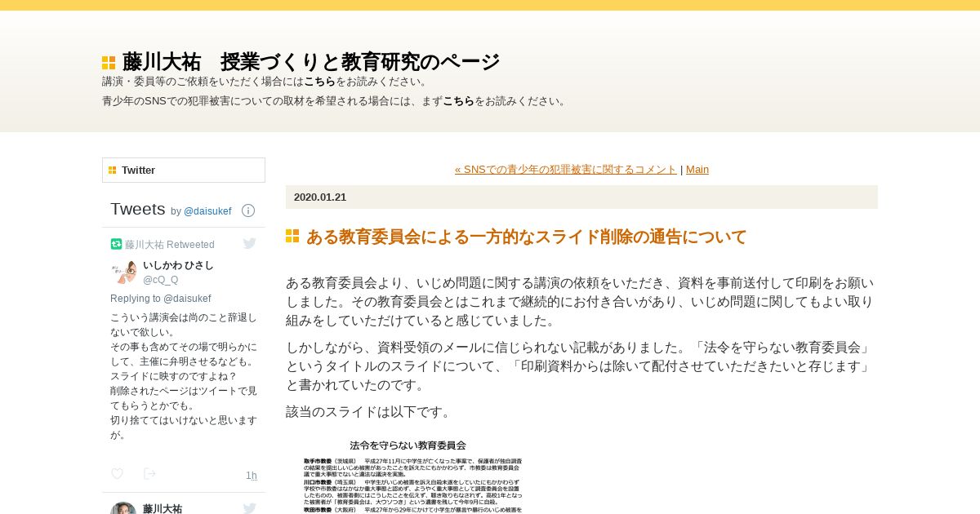The height and width of the screenshot is (514, 980).
Task: Click the Twitter bird icon on いしかわ ひさし's tweet
Action: pos(250,243)
